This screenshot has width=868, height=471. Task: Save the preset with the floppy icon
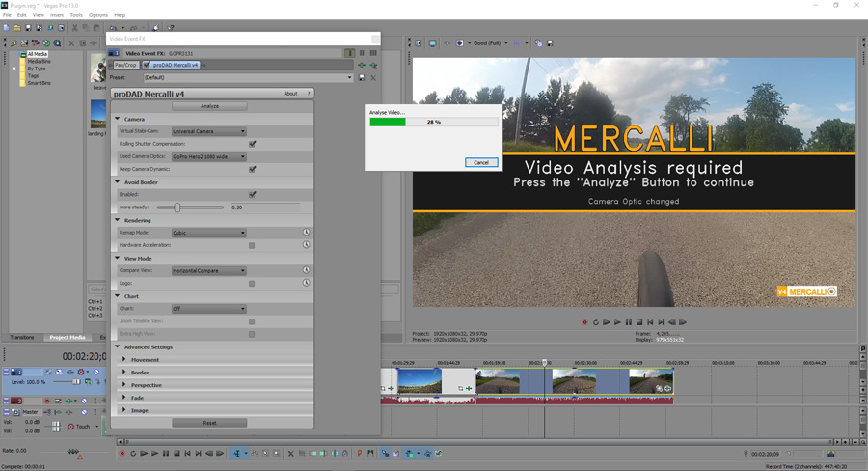(x=362, y=78)
